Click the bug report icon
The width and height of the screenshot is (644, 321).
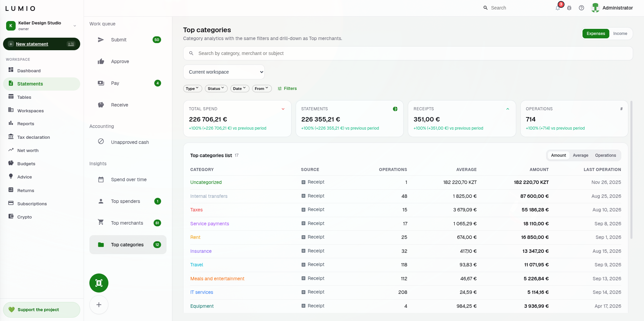coord(569,8)
